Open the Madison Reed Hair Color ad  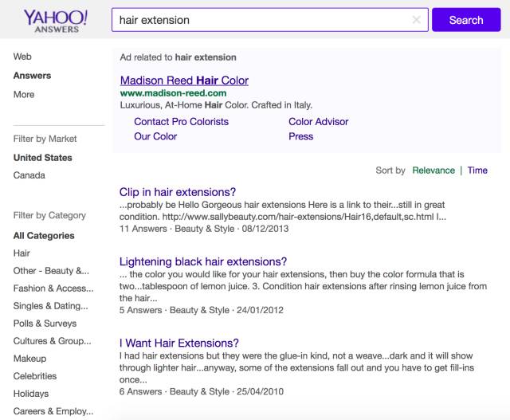pyautogui.click(x=184, y=80)
